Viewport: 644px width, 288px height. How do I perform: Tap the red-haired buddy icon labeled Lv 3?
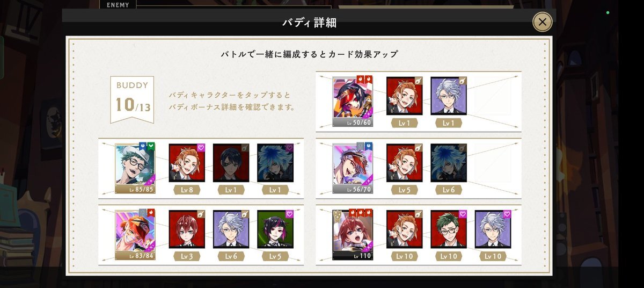coord(187,229)
